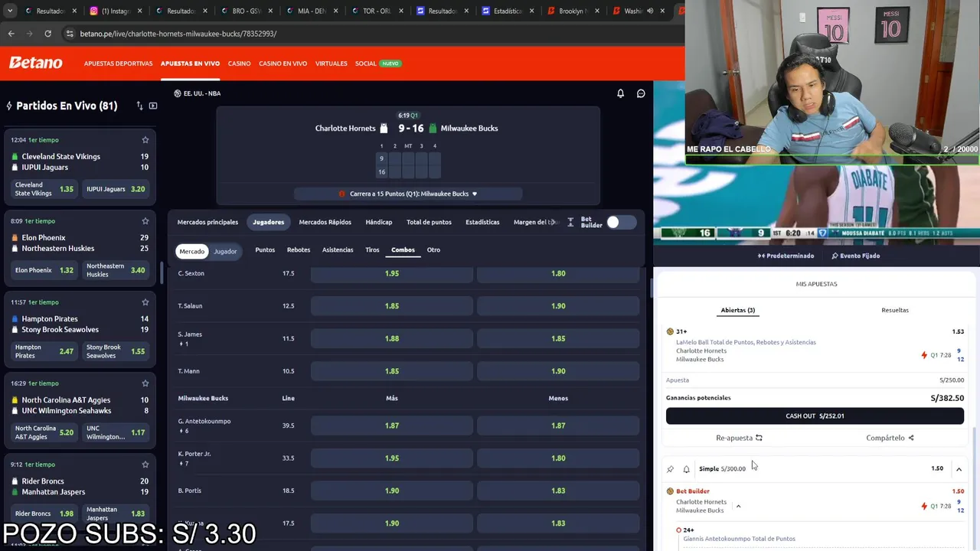Favorite Elon Phoenix match star
The height and width of the screenshot is (551, 980).
coord(145,221)
